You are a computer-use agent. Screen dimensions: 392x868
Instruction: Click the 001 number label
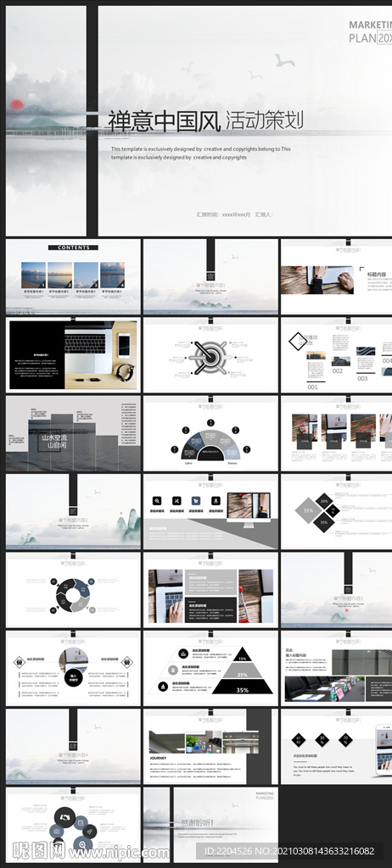pos(313,387)
